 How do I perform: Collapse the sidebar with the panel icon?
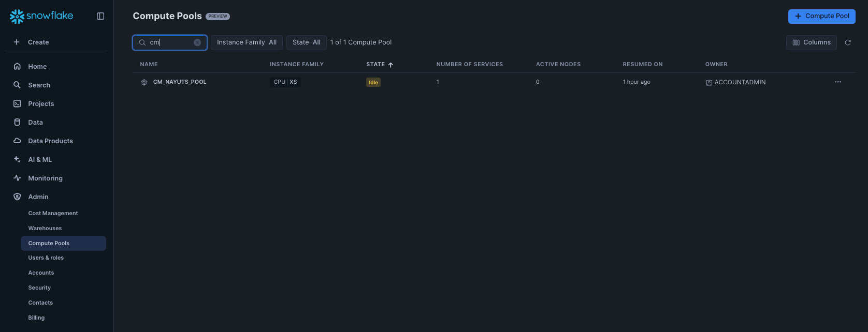100,16
